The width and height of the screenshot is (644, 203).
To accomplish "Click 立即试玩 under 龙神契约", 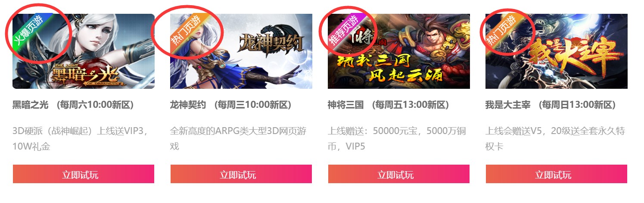I will [241, 174].
